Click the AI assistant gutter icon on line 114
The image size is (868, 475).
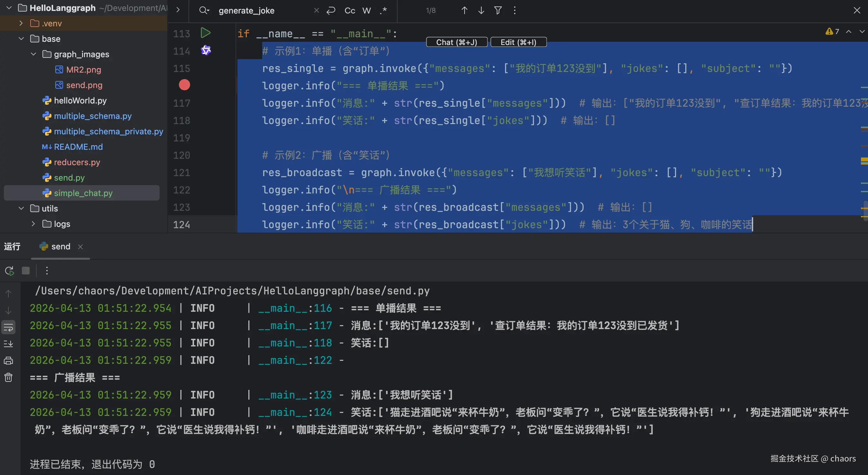coord(206,50)
